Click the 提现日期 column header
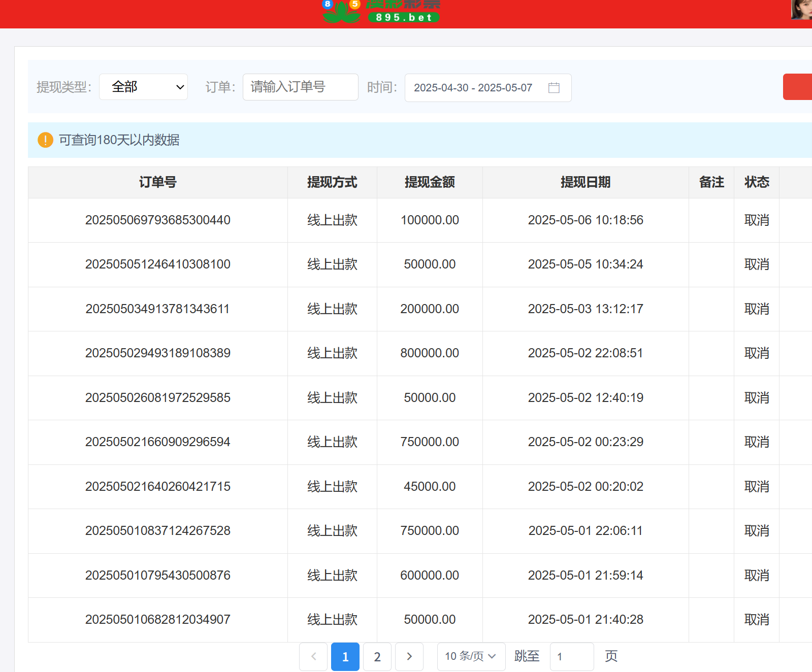 (x=585, y=182)
